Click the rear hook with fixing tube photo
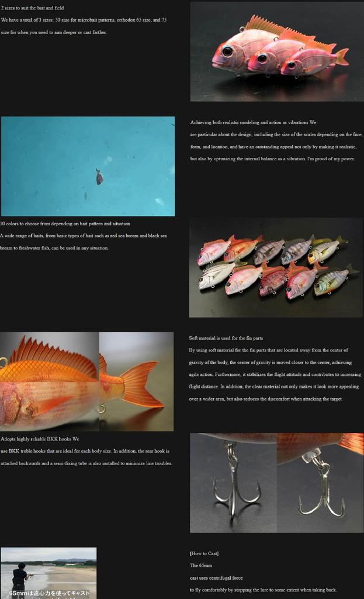The width and height of the screenshot is (364, 599). click(320, 483)
